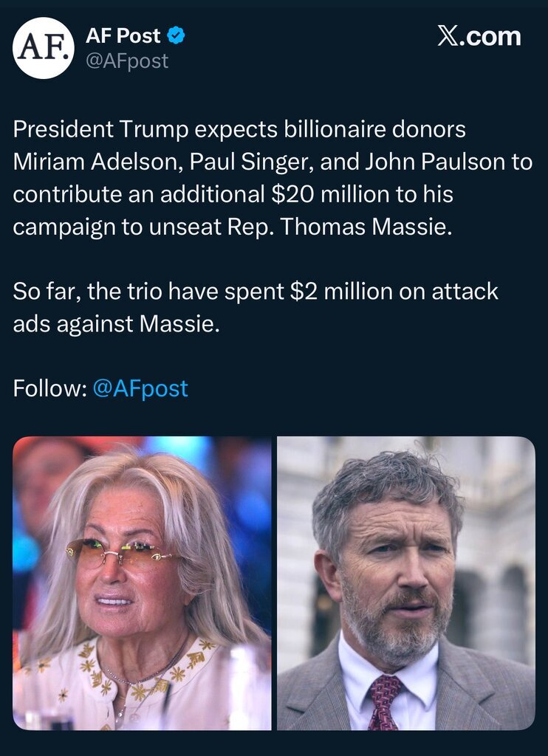Screen dimensions: 548x756
Task: Open photo of bearded man in suit
Action: (405, 583)
